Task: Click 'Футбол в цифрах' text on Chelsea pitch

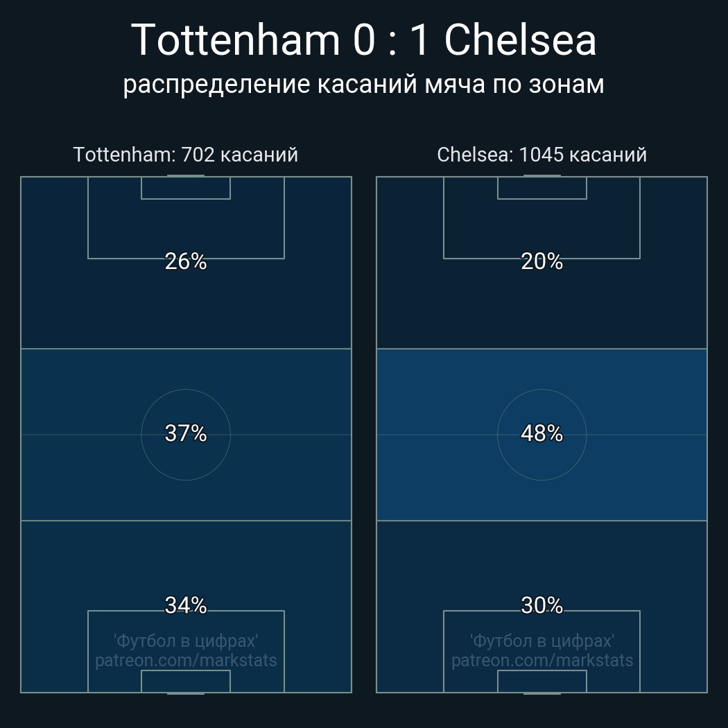Action: (x=541, y=641)
